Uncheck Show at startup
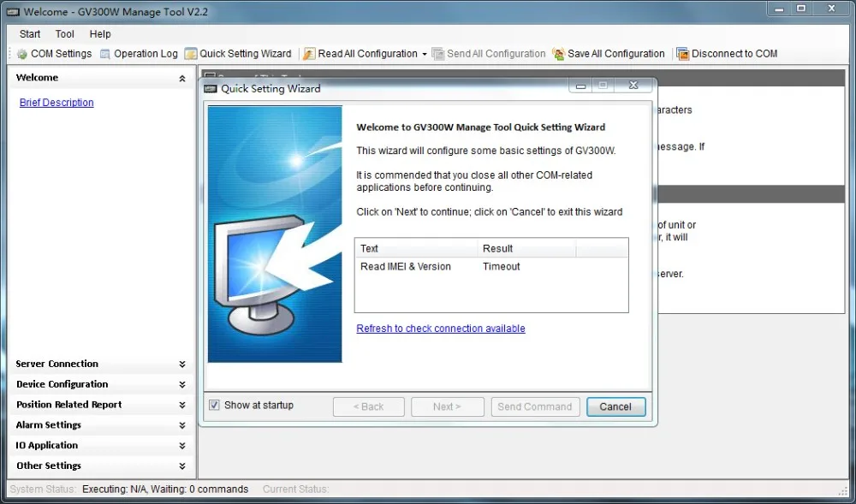This screenshot has width=856, height=504. click(x=213, y=405)
